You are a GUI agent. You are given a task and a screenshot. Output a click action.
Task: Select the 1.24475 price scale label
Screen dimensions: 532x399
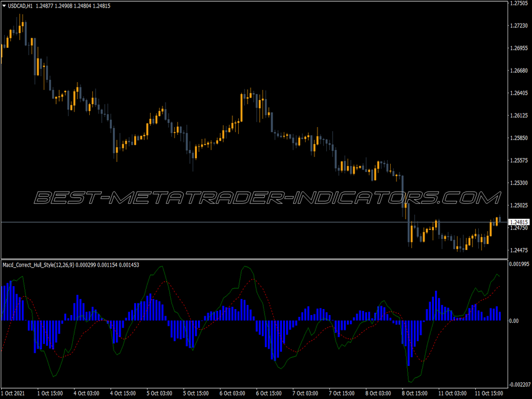pos(519,251)
